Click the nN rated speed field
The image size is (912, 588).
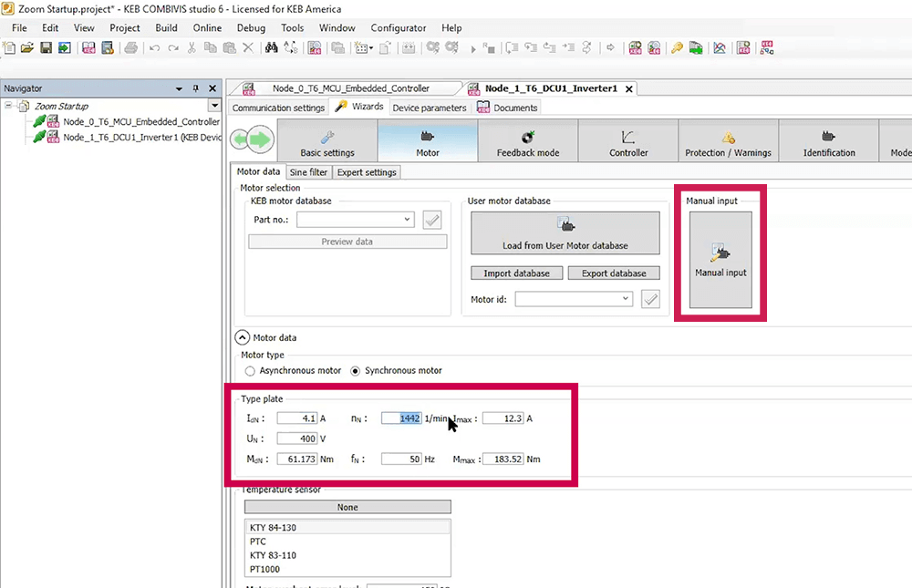pyautogui.click(x=401, y=418)
